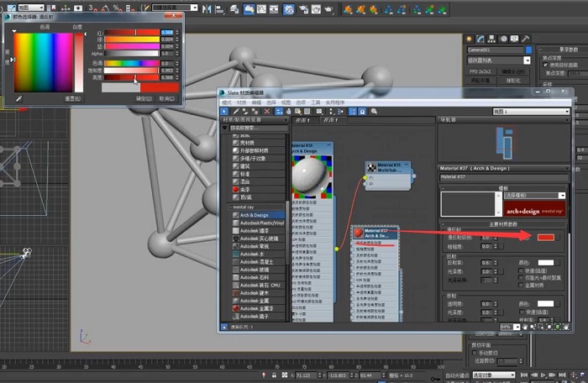Click the Render teapot icon in main toolbar
588x383 pixels.
[329, 9]
